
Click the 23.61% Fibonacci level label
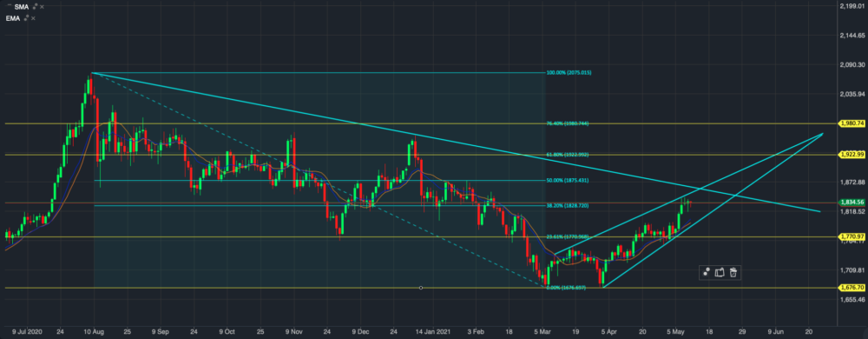[567, 237]
